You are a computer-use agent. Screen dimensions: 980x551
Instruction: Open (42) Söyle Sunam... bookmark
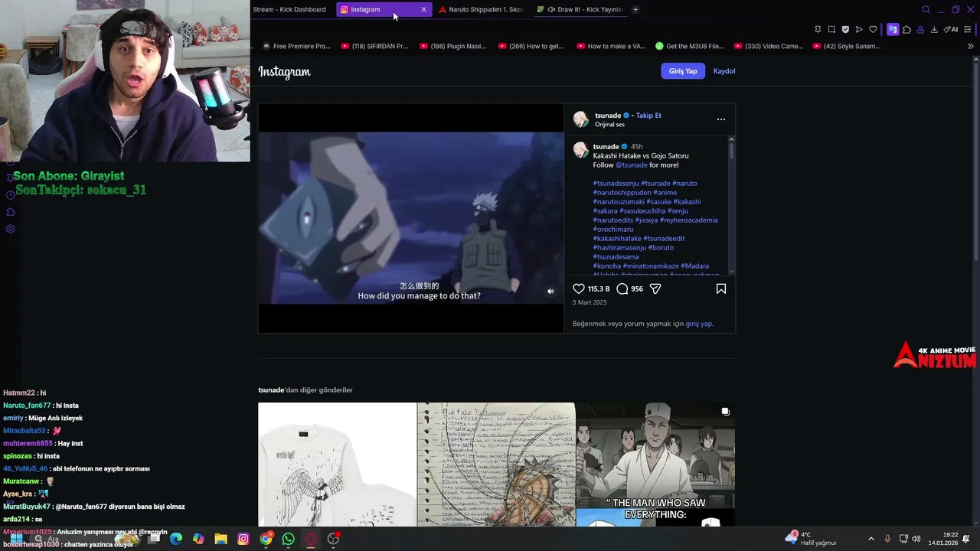coord(847,46)
